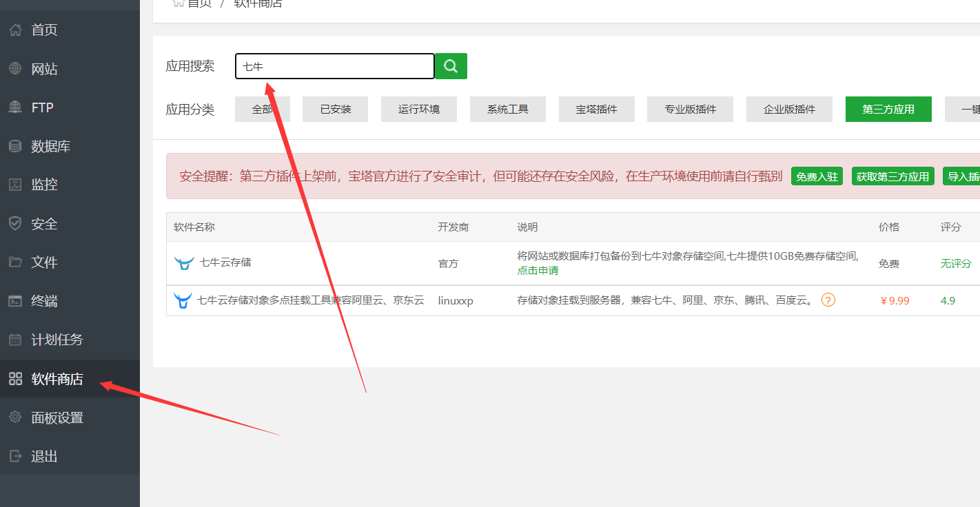Open the 监控 monitoring icon
The width and height of the screenshot is (980, 507).
(x=15, y=185)
